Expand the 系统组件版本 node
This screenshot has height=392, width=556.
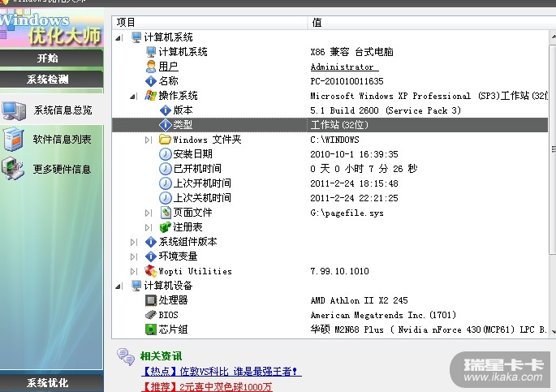click(133, 243)
